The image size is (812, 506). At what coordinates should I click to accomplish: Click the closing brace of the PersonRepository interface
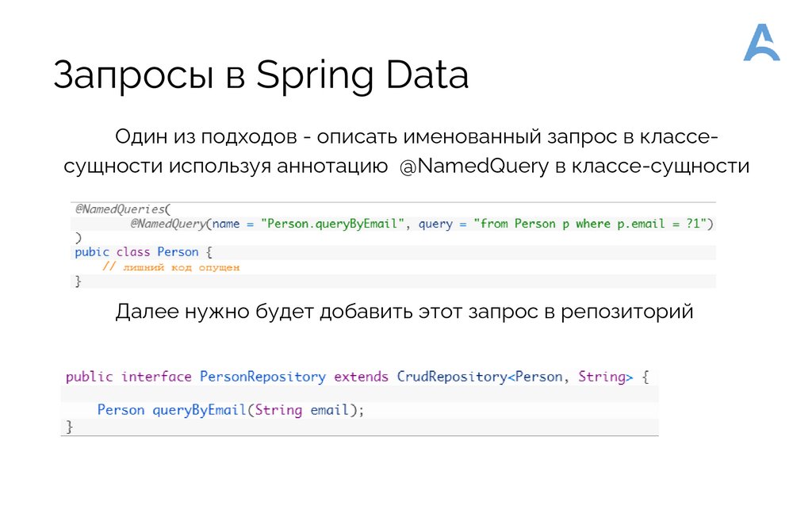coord(69,427)
